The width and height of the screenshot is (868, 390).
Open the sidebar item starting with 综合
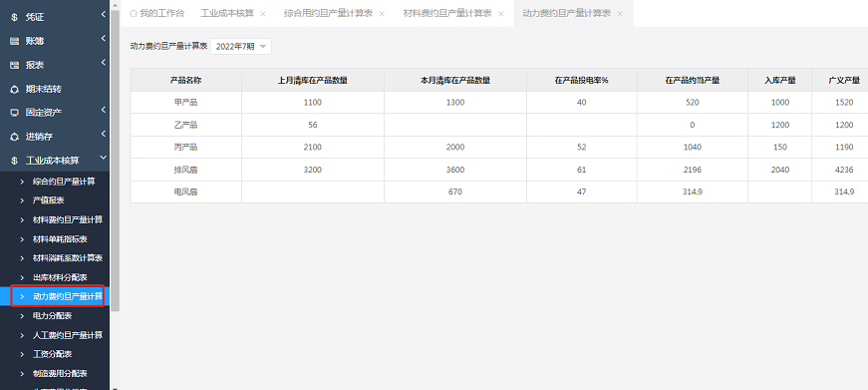pyautogui.click(x=64, y=182)
